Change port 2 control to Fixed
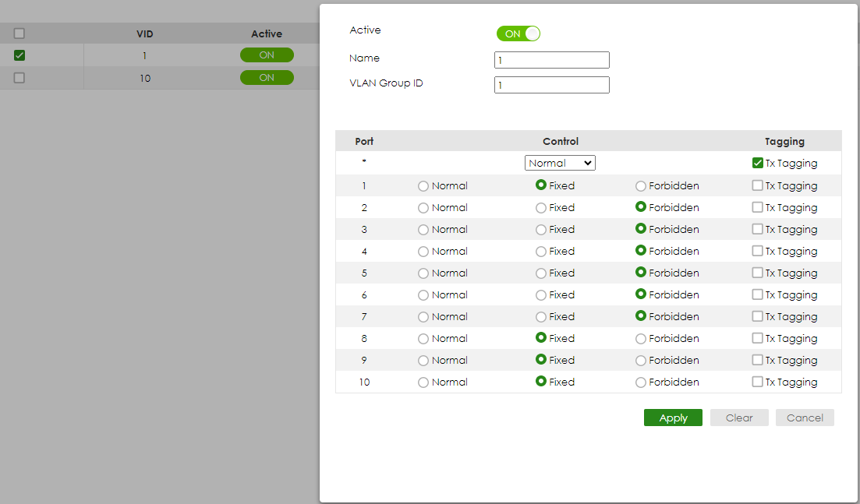860x504 pixels. (538, 207)
